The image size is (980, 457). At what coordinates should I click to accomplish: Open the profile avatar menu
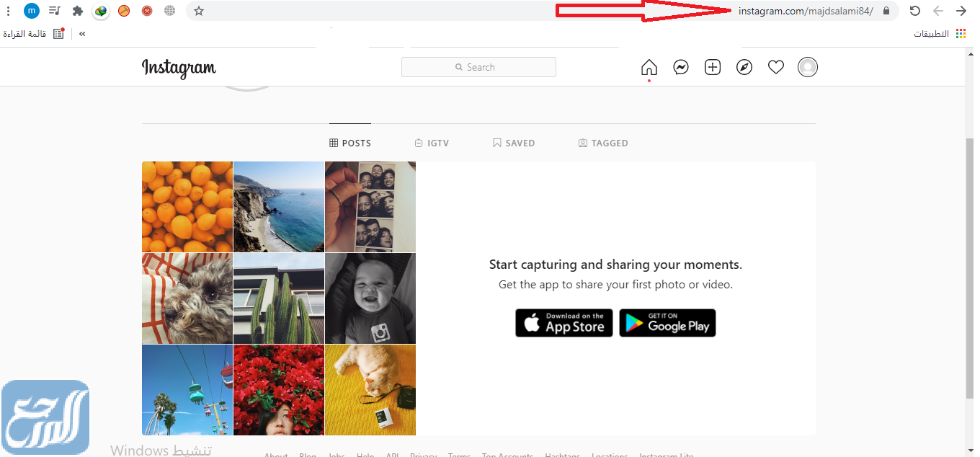(x=808, y=67)
